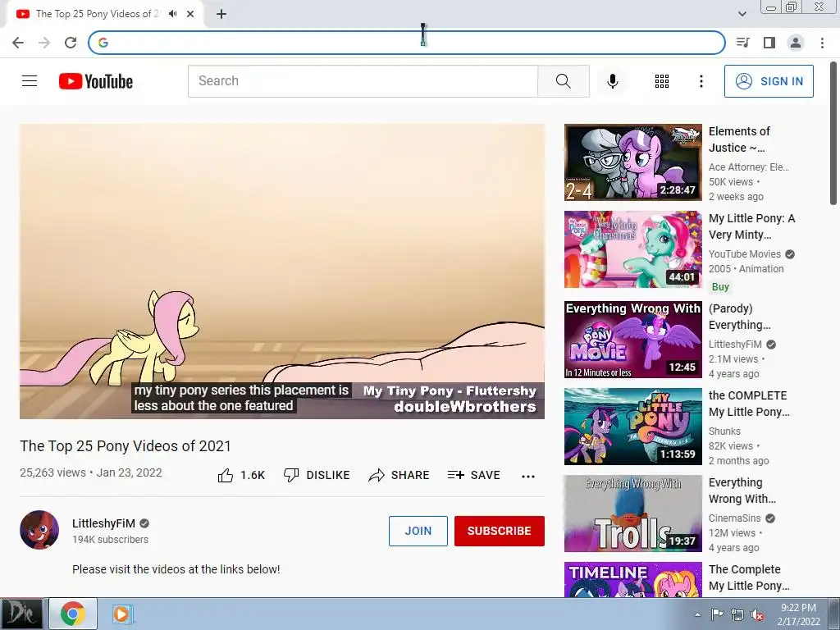This screenshot has width=840, height=630.
Task: Search with voice microphone icon
Action: [x=612, y=81]
